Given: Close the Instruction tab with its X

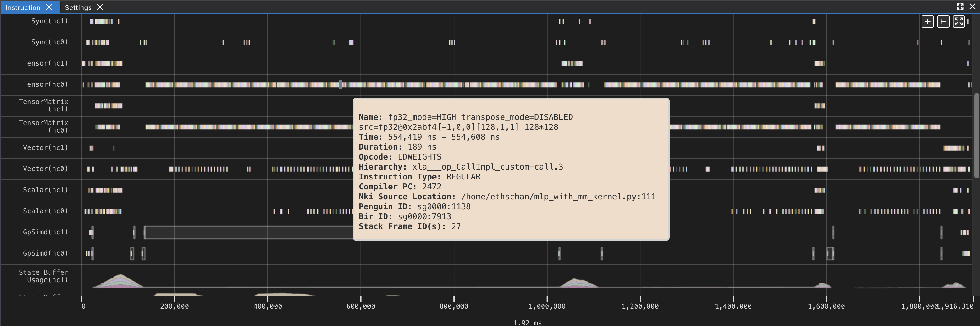Looking at the screenshot, I should pyautogui.click(x=49, y=7).
